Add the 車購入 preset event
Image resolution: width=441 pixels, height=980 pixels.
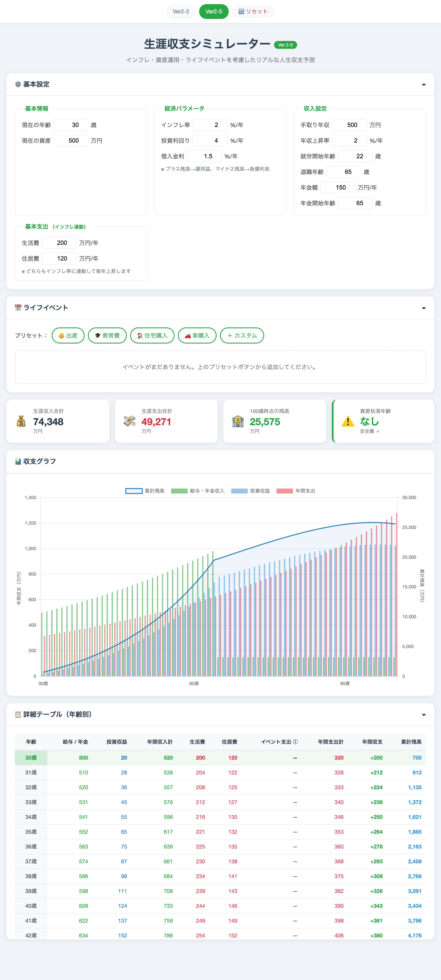click(197, 335)
